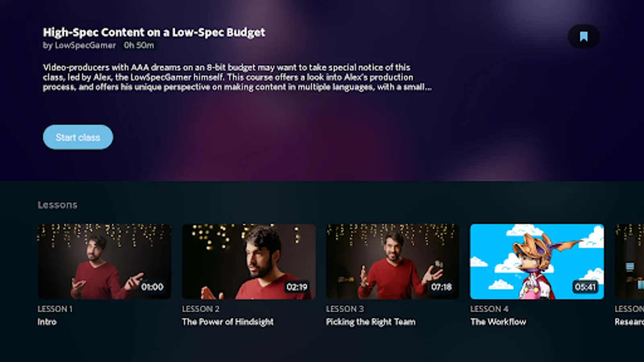
Task: Expand the truncated class description
Action: tap(237, 77)
